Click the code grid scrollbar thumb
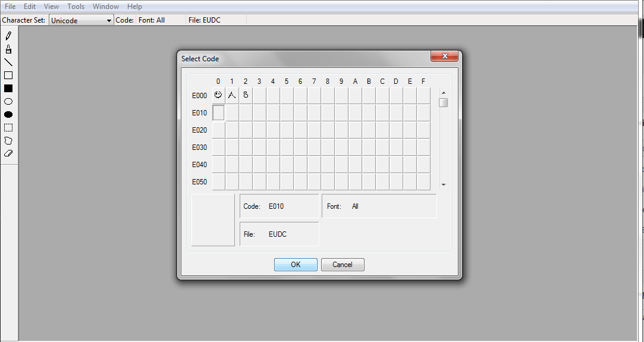This screenshot has width=644, height=342. click(x=443, y=103)
